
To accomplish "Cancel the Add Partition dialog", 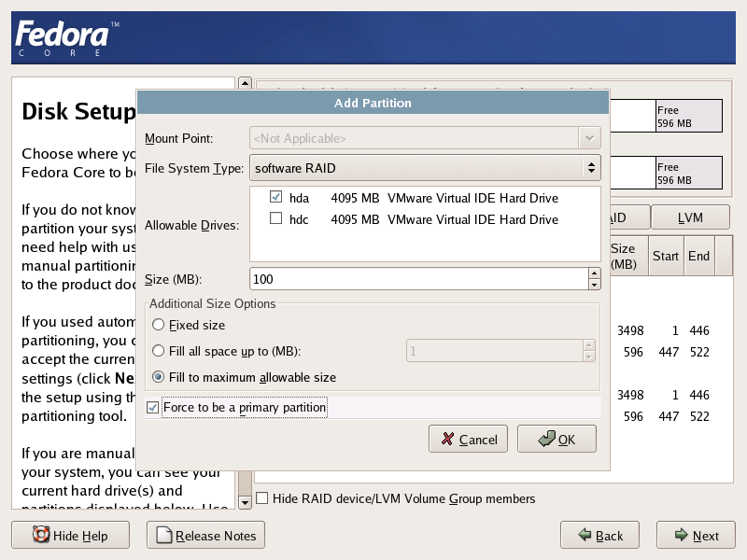I will click(469, 439).
